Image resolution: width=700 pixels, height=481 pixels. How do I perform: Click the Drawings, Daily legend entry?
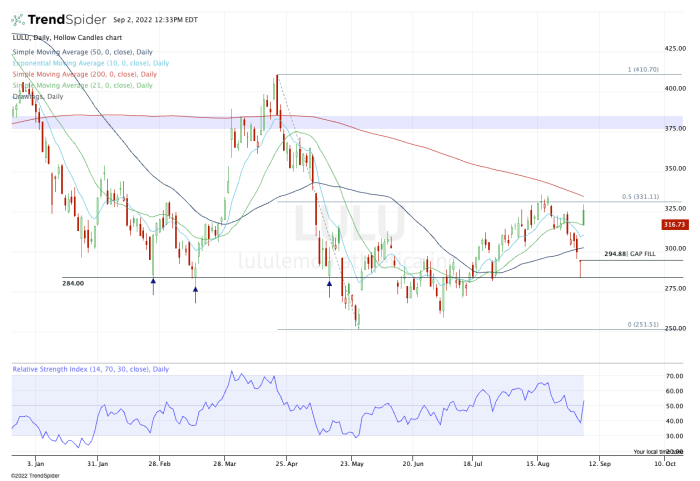[x=39, y=95]
